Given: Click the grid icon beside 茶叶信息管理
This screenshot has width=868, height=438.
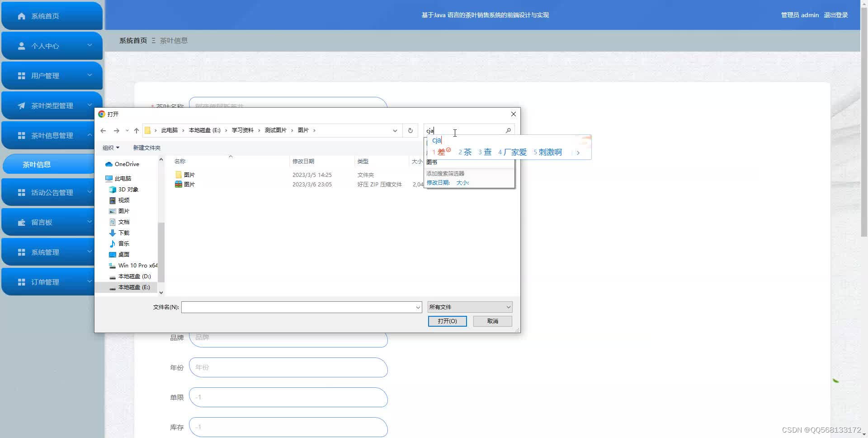Looking at the screenshot, I should click(x=21, y=135).
